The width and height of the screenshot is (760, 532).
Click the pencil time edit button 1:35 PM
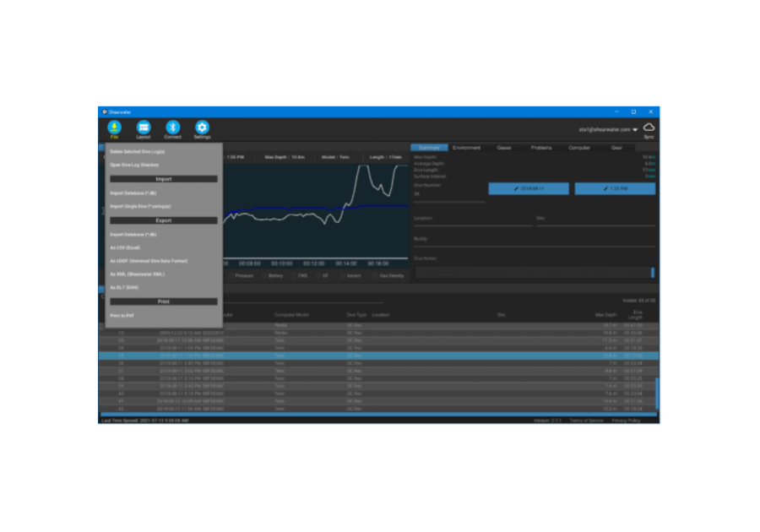point(614,189)
